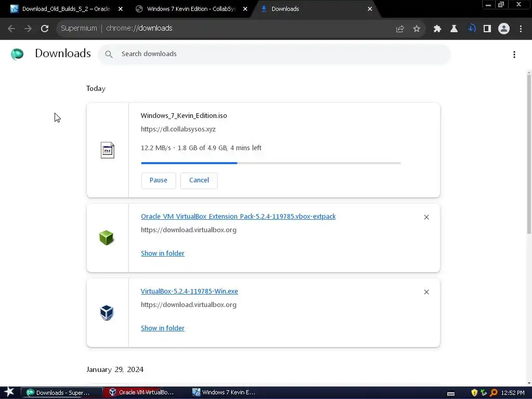This screenshot has width=532, height=399.
Task: Show VirtualBox-5.2.4 installer in folder
Action: pyautogui.click(x=163, y=328)
